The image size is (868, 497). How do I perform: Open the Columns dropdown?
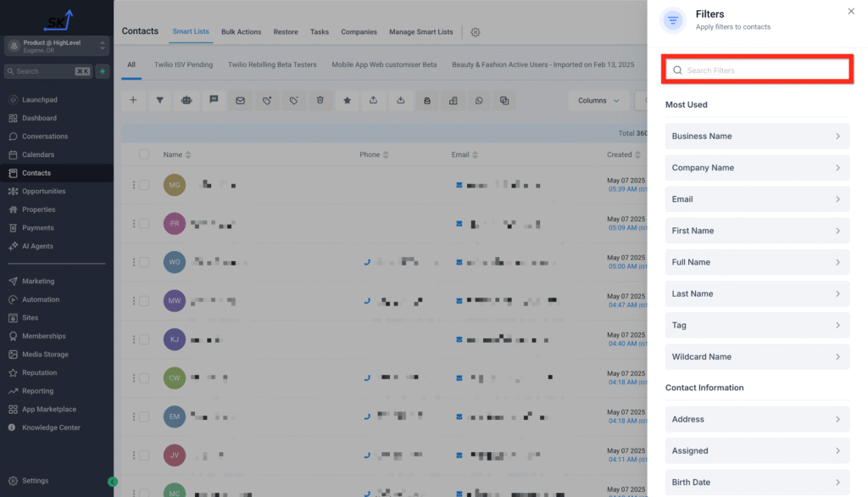(x=598, y=100)
